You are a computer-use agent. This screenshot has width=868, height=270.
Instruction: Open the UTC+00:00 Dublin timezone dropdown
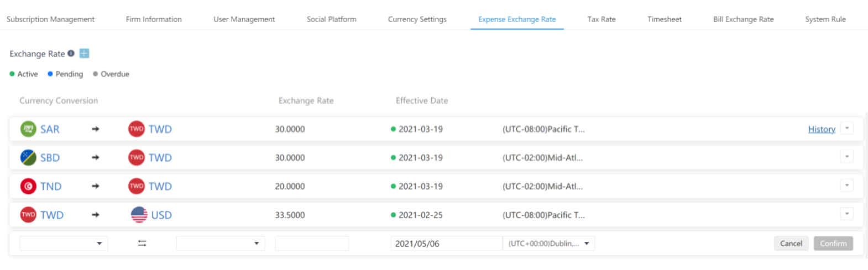(x=548, y=243)
